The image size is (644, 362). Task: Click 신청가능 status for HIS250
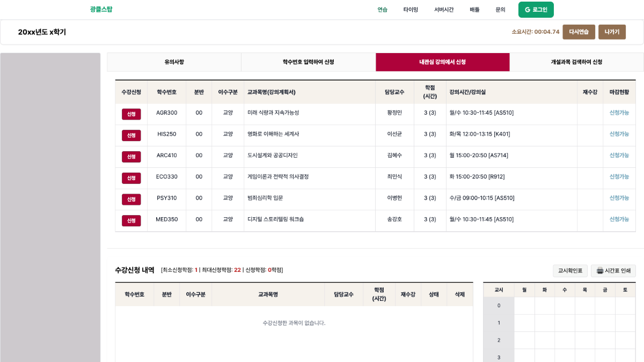click(619, 134)
